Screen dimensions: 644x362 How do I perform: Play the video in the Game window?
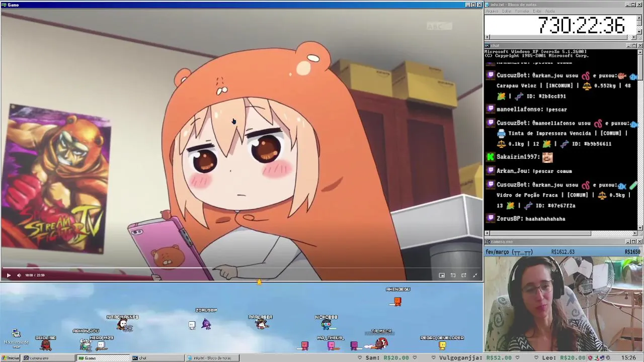(9, 275)
